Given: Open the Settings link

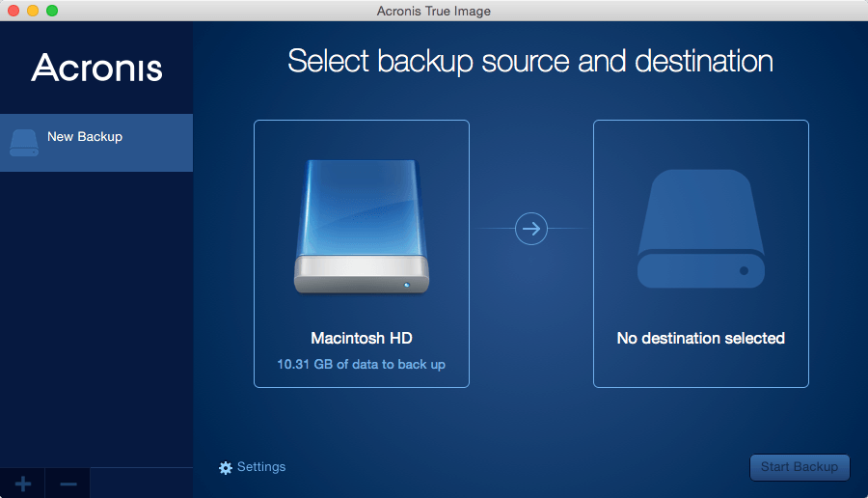Looking at the screenshot, I should 261,467.
